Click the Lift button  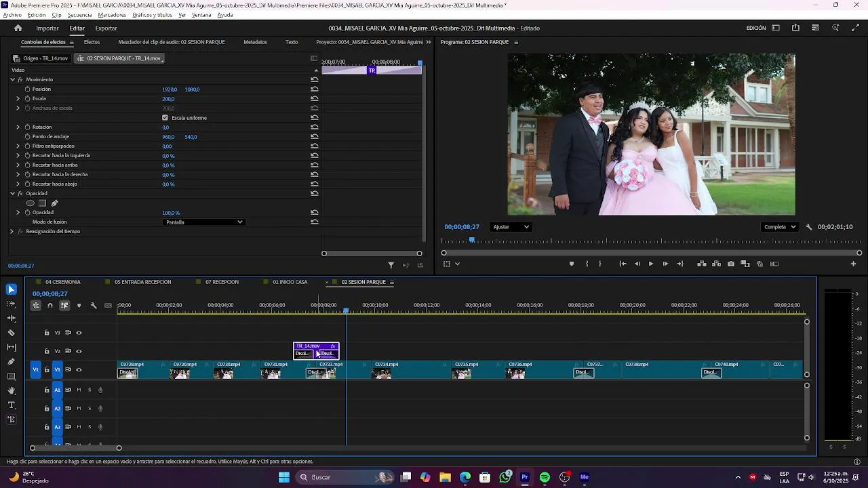(x=702, y=264)
